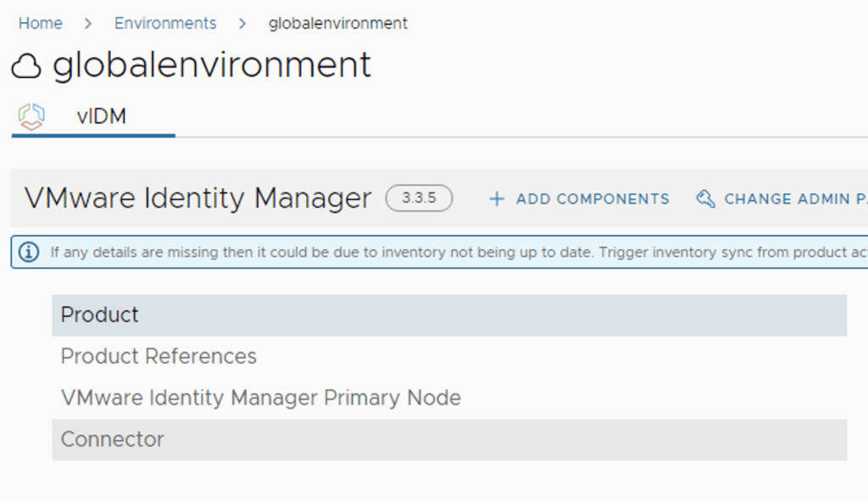Click the cloud icon beside the globalenvironment title

[x=27, y=66]
